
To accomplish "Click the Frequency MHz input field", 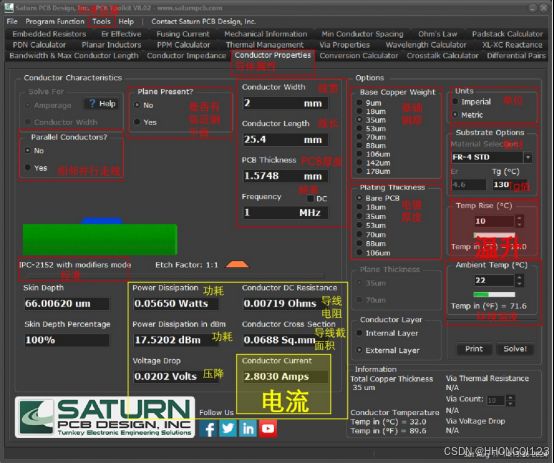I will [285, 212].
